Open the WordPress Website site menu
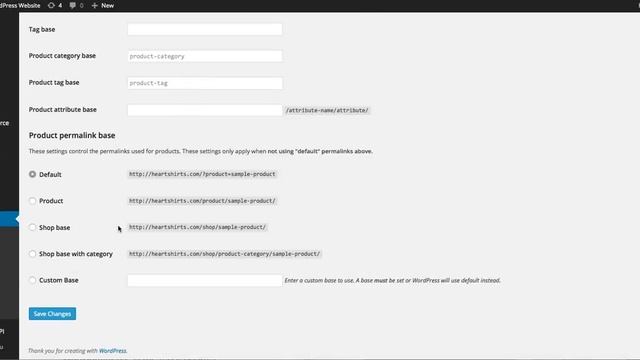 [20, 5]
